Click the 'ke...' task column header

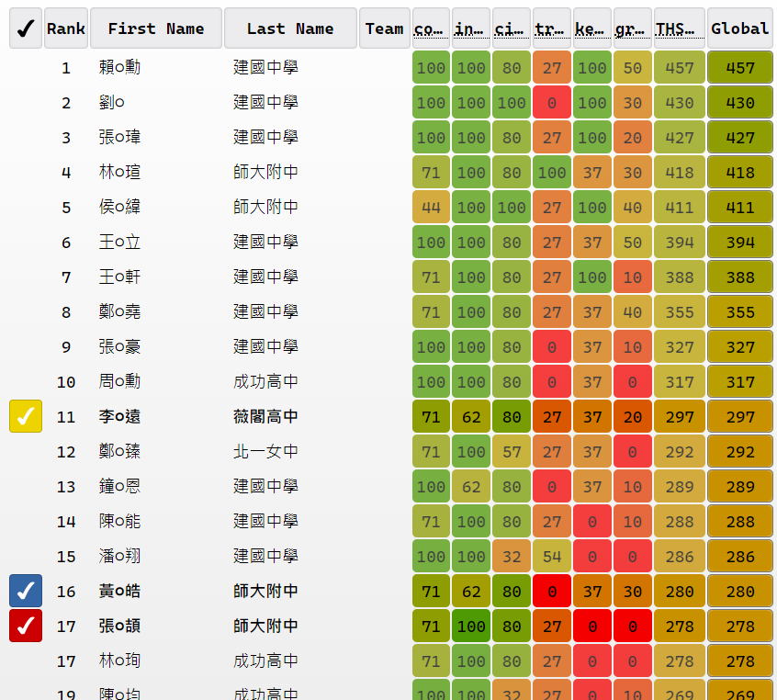coord(591,28)
